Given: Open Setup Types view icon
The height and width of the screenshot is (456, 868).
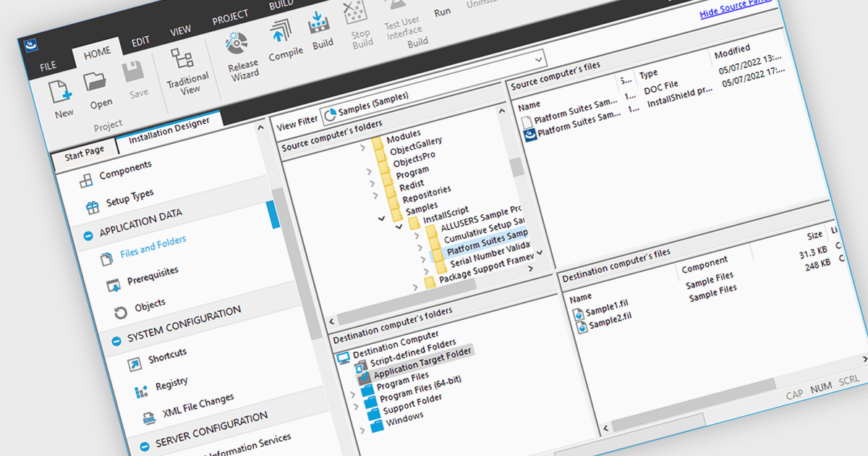Looking at the screenshot, I should pyautogui.click(x=93, y=208).
